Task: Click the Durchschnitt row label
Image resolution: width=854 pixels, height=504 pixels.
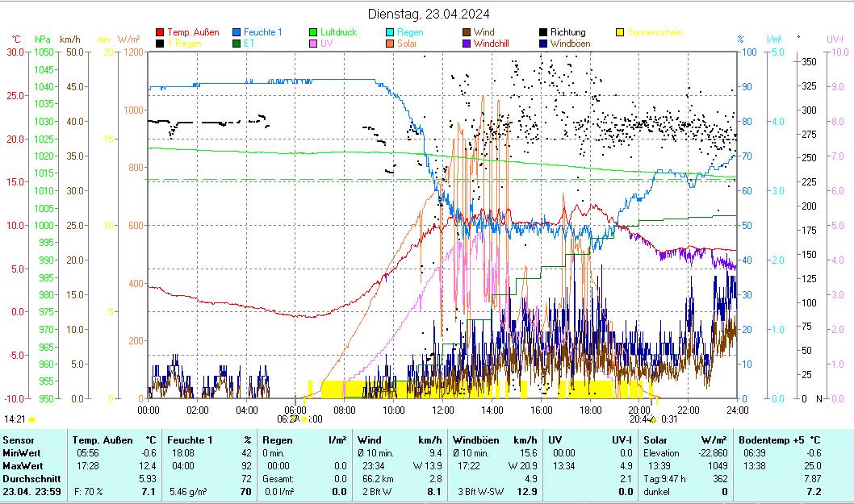Action: (29, 479)
